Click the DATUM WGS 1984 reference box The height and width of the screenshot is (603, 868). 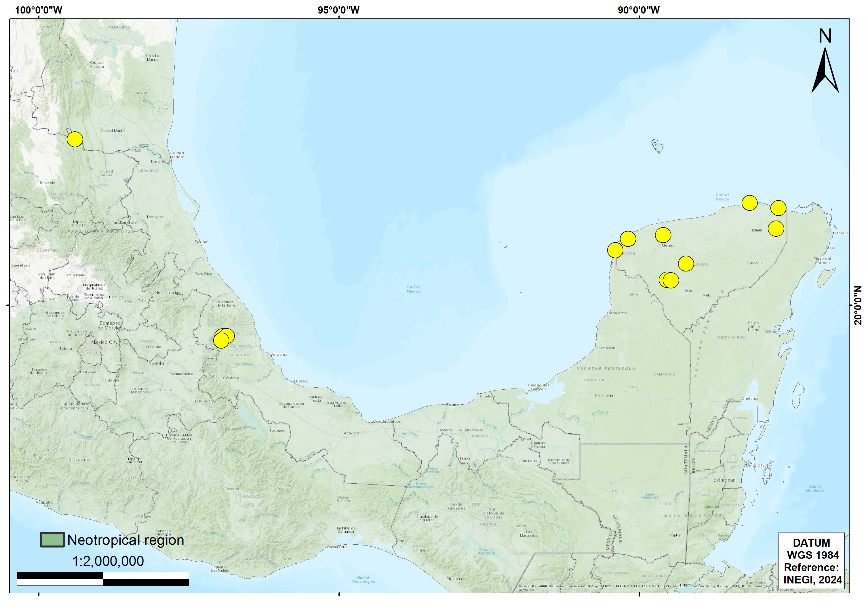(811, 561)
